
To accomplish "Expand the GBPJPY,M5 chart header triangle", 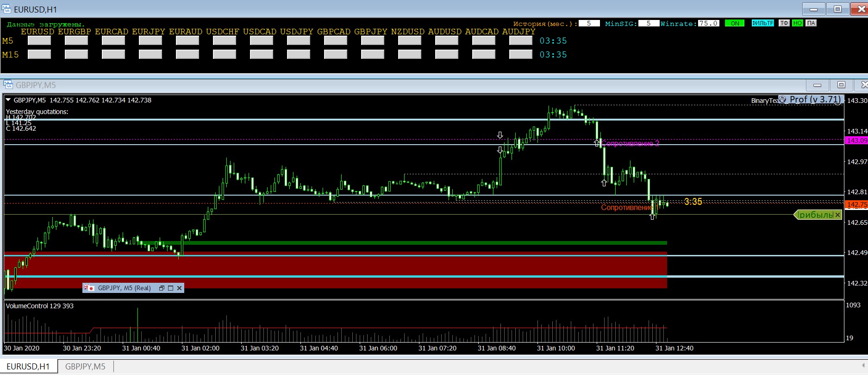I will [x=8, y=100].
